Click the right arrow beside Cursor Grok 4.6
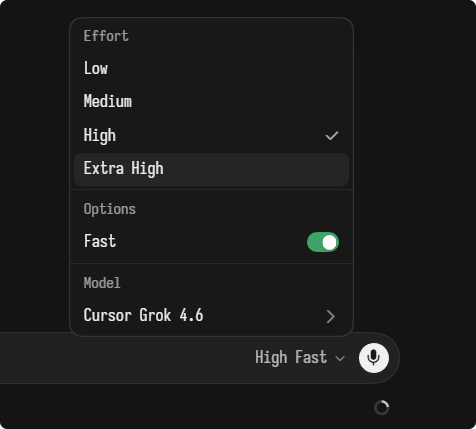This screenshot has height=429, width=476. point(330,316)
